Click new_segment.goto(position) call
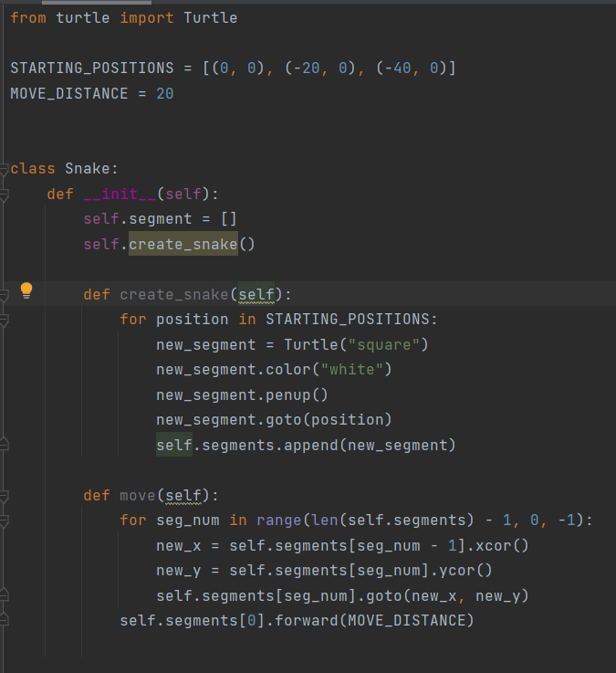616x673 pixels. [x=274, y=420]
